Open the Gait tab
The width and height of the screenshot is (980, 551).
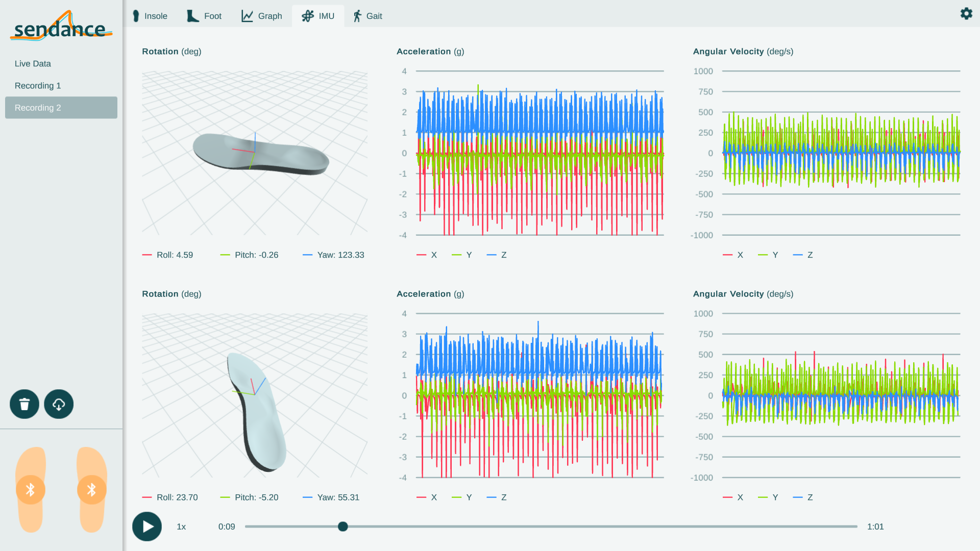pos(367,16)
